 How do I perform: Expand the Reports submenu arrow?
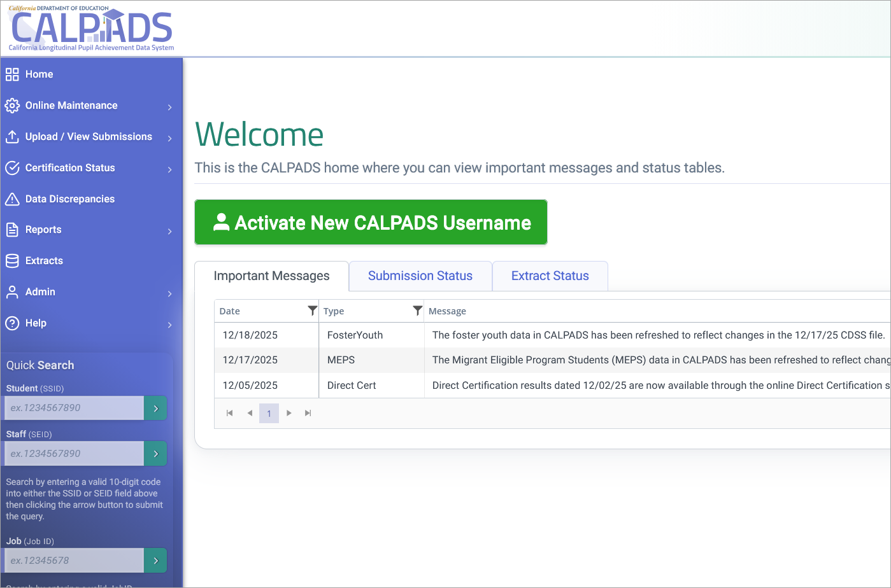[170, 230]
